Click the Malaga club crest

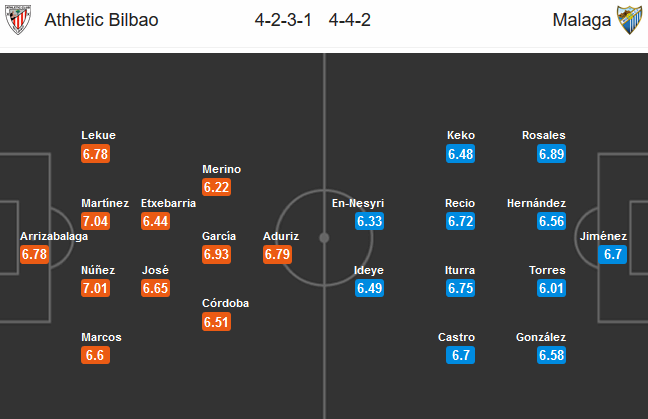click(631, 20)
